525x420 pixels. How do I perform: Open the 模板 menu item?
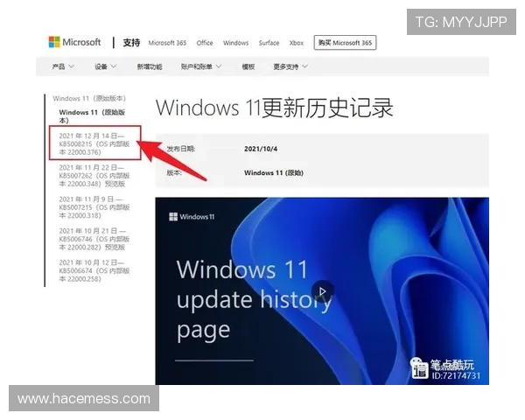(248, 66)
